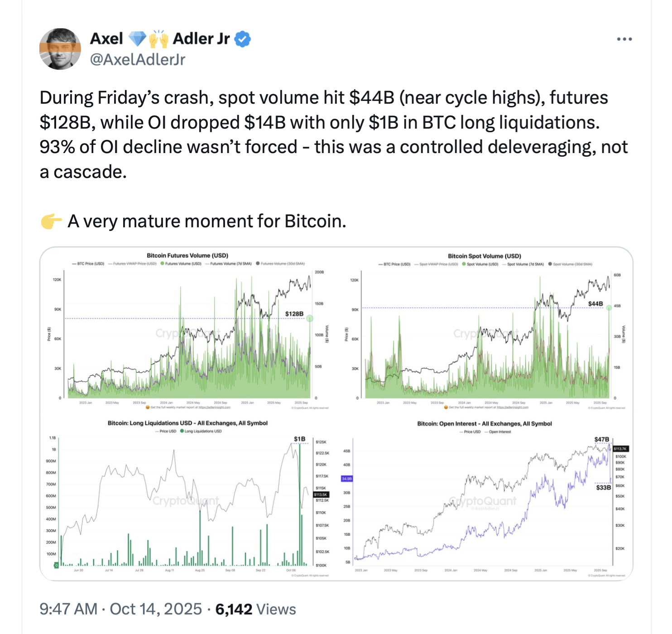Toggle the Long Liquidations USD legend entry
Image resolution: width=672 pixels, height=634 pixels.
pyautogui.click(x=201, y=431)
